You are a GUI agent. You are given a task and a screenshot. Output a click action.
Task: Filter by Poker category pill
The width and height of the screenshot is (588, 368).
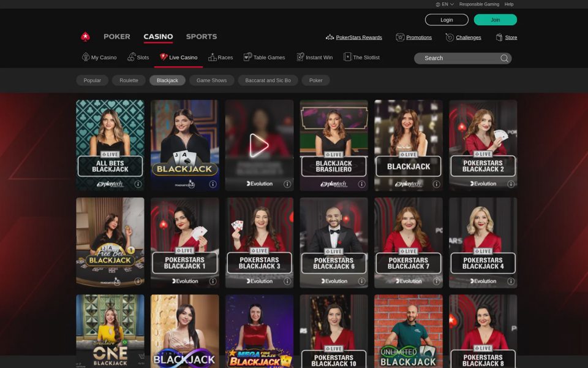click(316, 80)
